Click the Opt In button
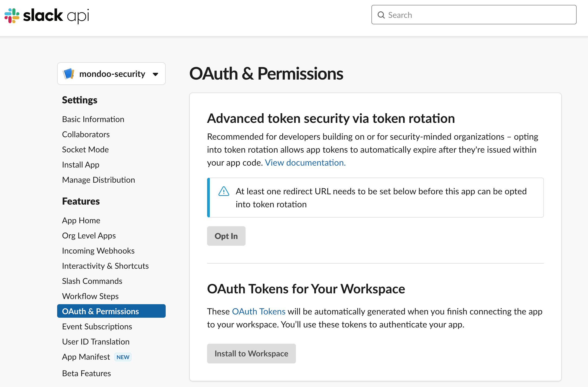 click(226, 236)
